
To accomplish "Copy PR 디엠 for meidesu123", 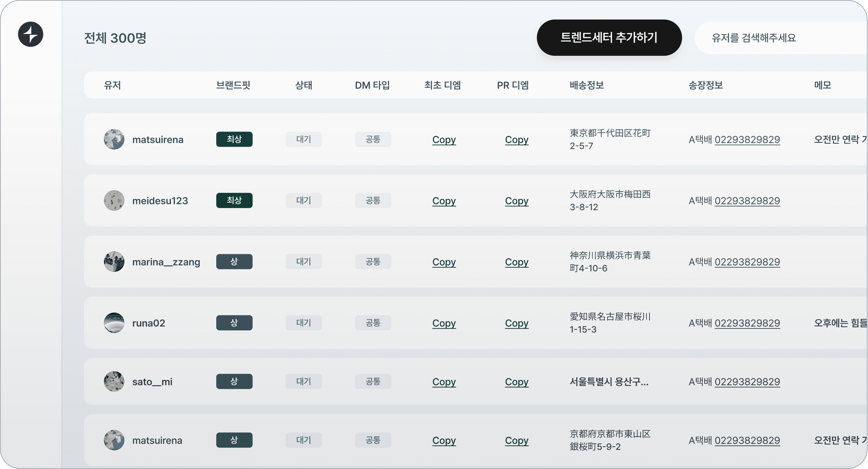I will (517, 201).
